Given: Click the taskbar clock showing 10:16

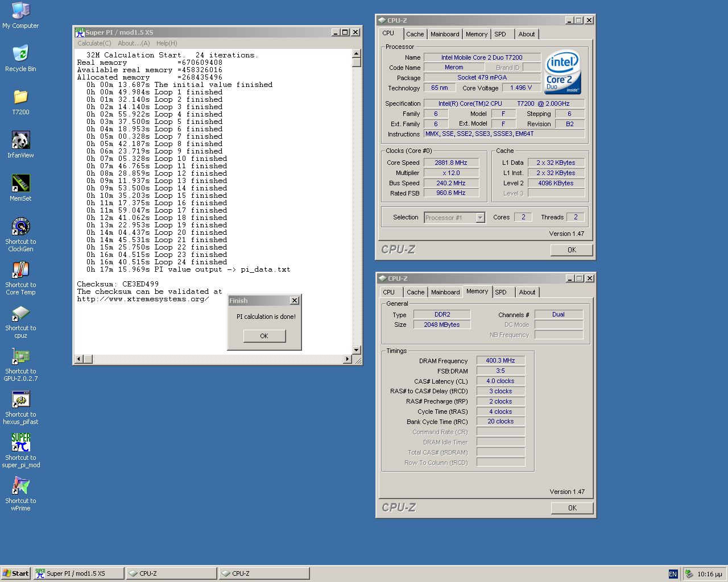Looking at the screenshot, I should (710, 574).
